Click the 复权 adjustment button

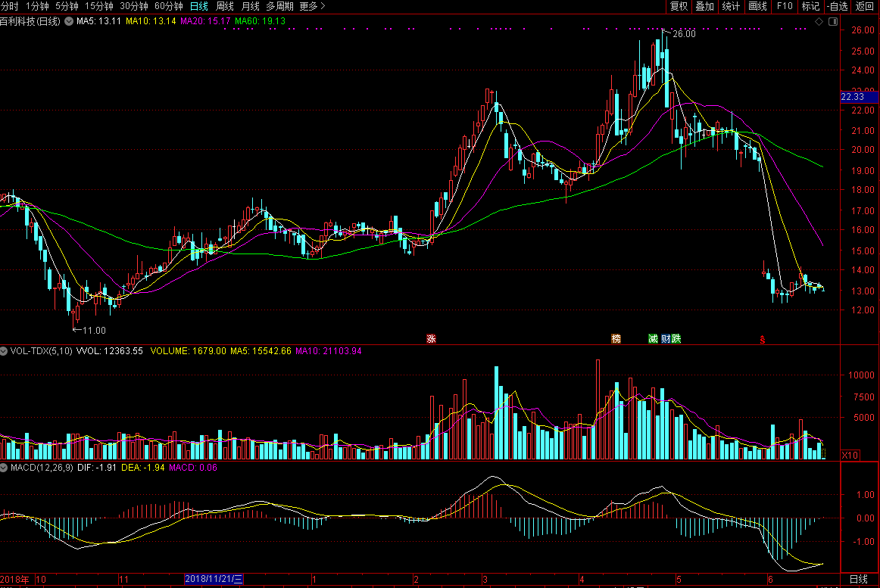(x=679, y=6)
